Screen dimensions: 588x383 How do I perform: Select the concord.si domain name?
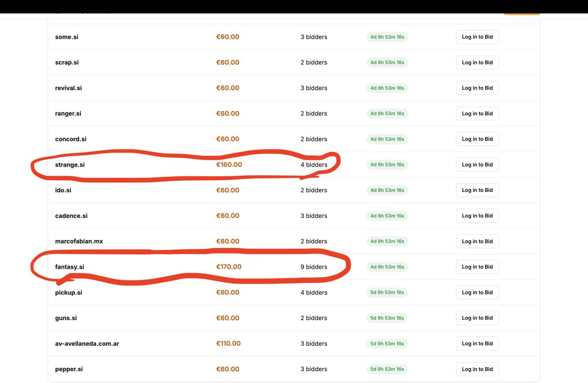click(x=71, y=139)
